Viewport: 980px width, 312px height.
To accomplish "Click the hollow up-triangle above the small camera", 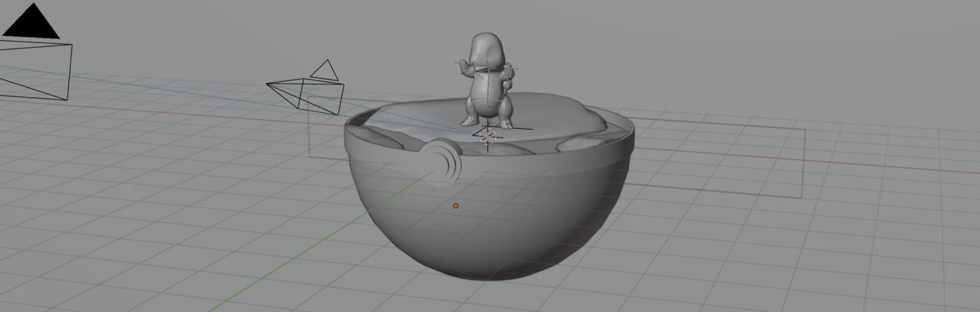I will [x=325, y=71].
